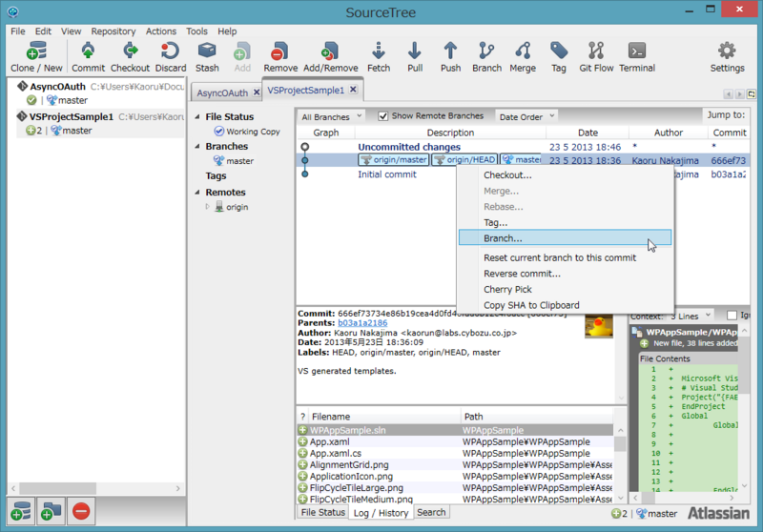Select AsyncOAuth repository bookmark
Image resolution: width=763 pixels, height=532 pixels.
(100, 92)
